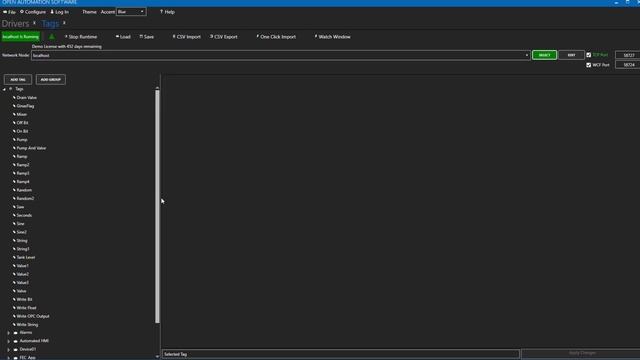The width and height of the screenshot is (640, 360).
Task: Select the Value1 tag
Action: 22,266
